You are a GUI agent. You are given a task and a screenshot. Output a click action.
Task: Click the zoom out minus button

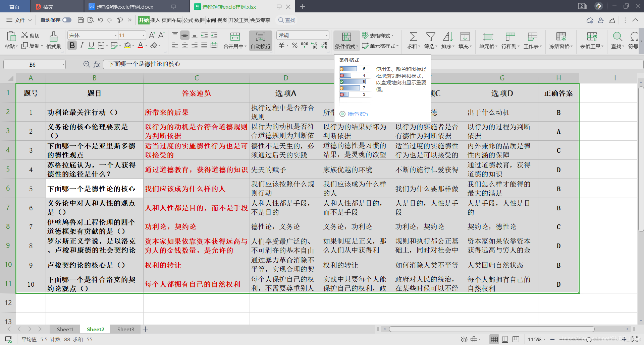click(552, 339)
